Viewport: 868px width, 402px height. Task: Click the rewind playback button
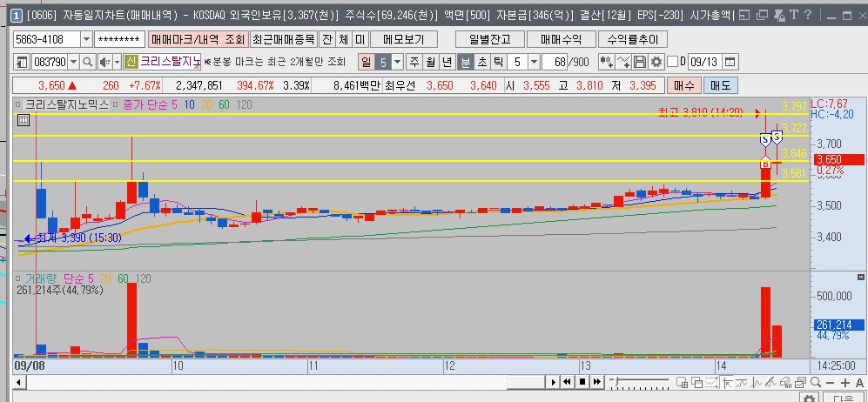(x=568, y=381)
